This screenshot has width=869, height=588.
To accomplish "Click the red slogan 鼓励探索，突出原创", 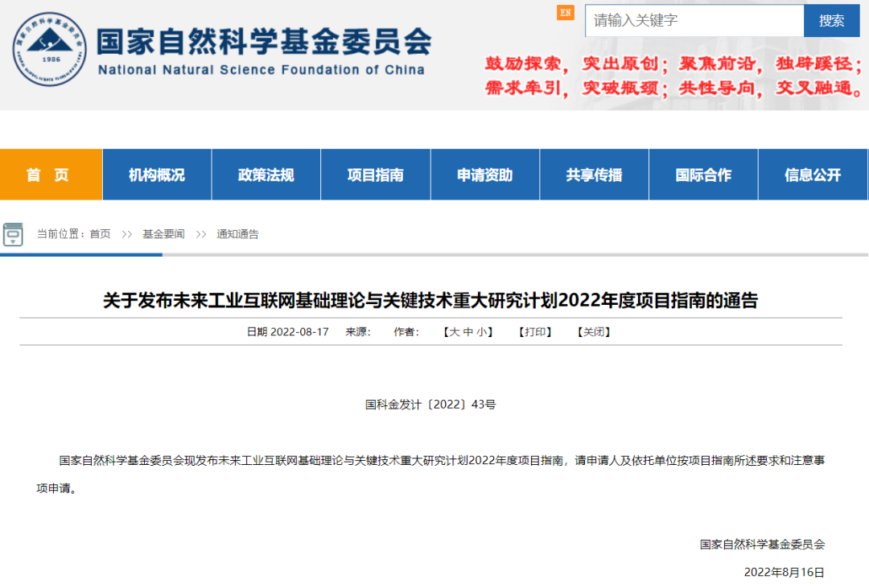I will click(573, 64).
